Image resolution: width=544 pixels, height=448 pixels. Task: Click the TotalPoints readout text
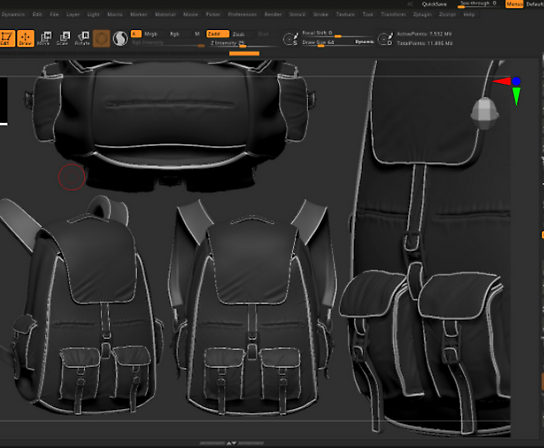tap(425, 43)
